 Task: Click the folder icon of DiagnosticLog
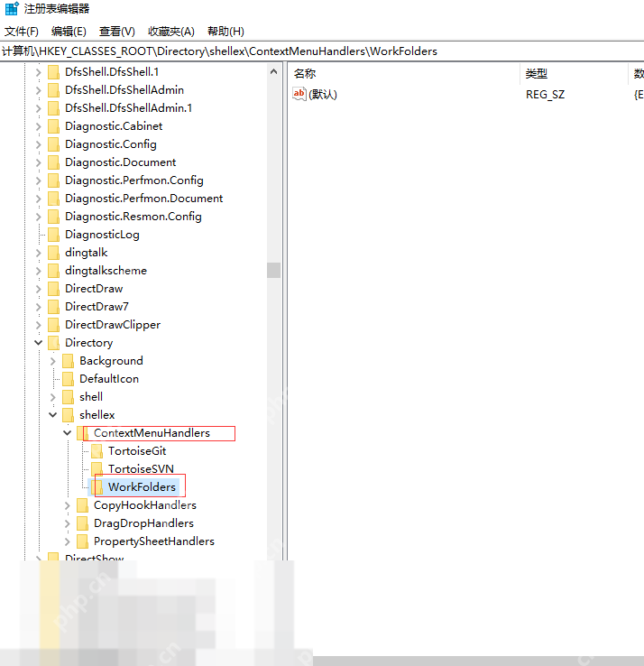(x=54, y=235)
